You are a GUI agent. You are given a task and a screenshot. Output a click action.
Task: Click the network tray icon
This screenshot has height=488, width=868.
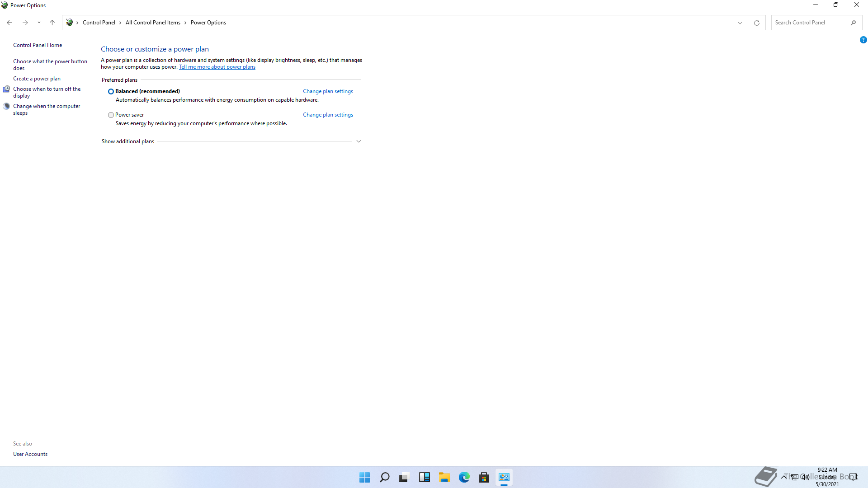tap(794, 477)
